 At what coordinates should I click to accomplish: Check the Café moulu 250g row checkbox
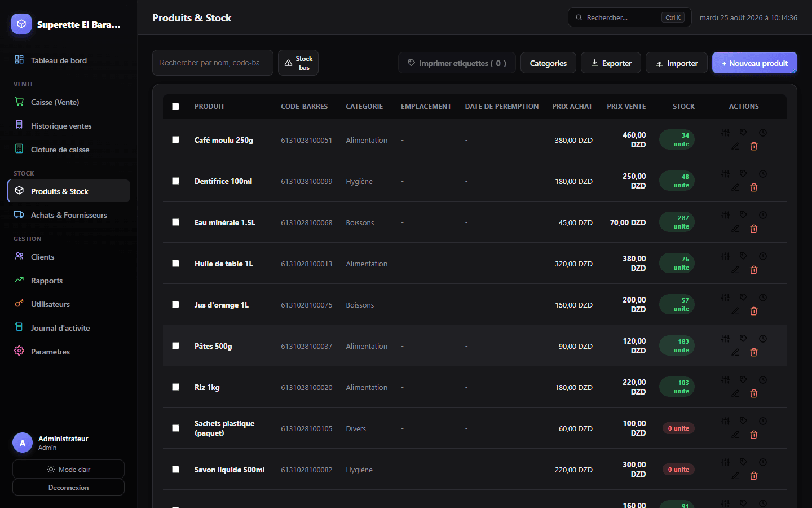pyautogui.click(x=175, y=139)
